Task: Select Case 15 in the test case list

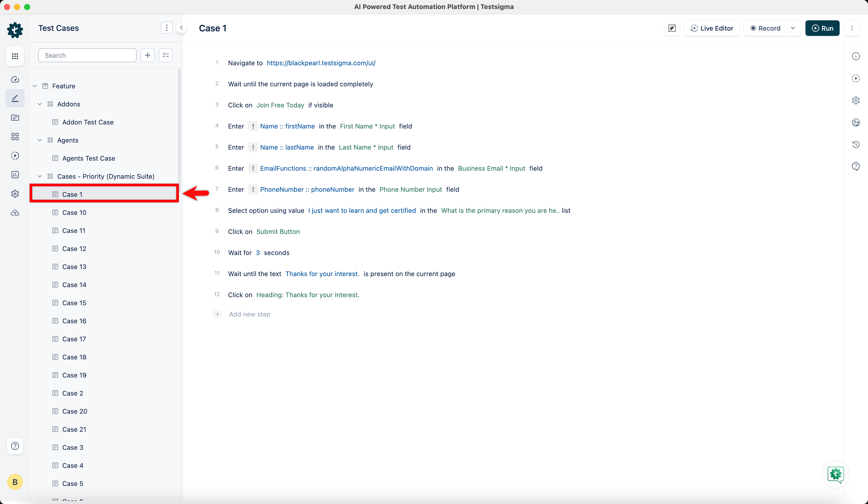Action: click(74, 303)
